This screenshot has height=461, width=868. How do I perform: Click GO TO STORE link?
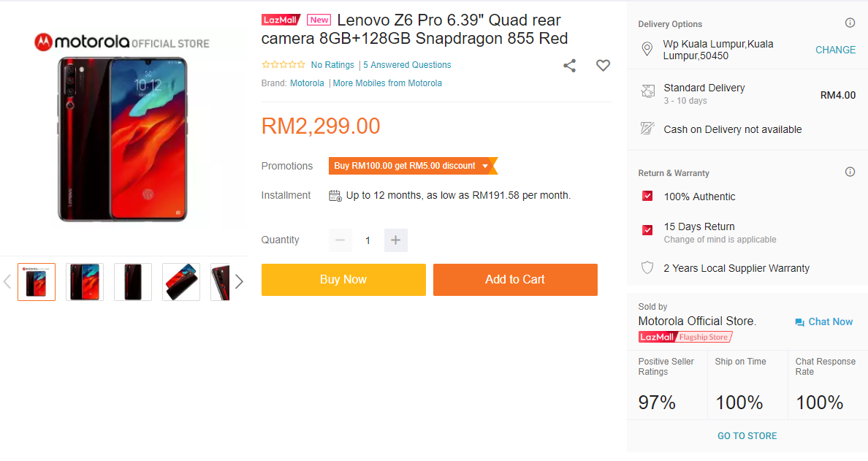[747, 436]
